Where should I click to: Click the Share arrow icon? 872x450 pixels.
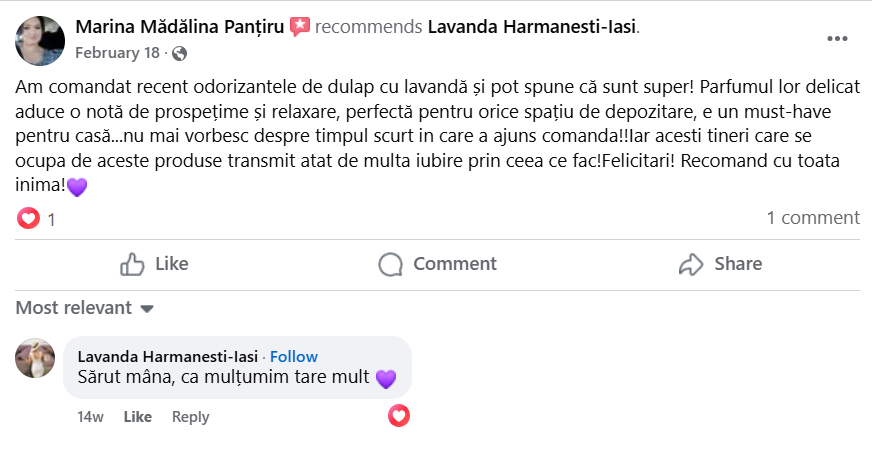point(691,264)
